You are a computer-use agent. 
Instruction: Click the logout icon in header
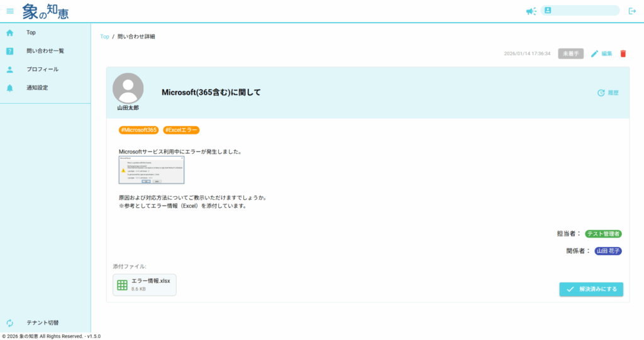tap(632, 11)
